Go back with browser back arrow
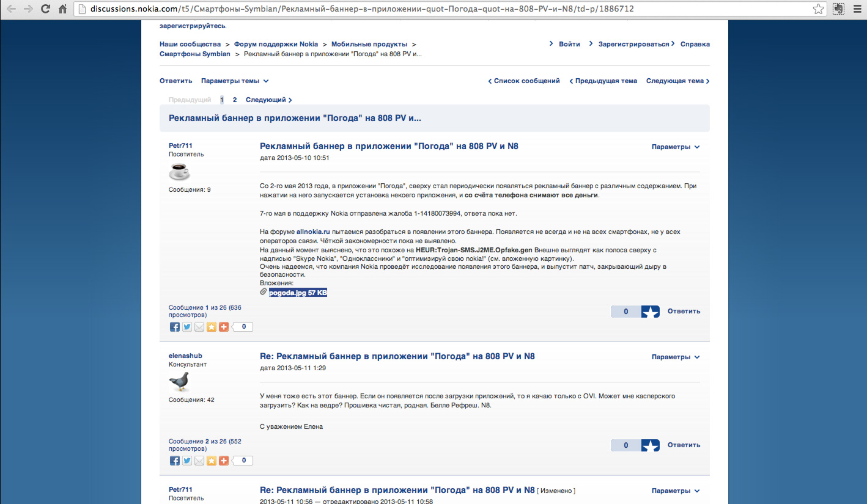 pos(11,9)
